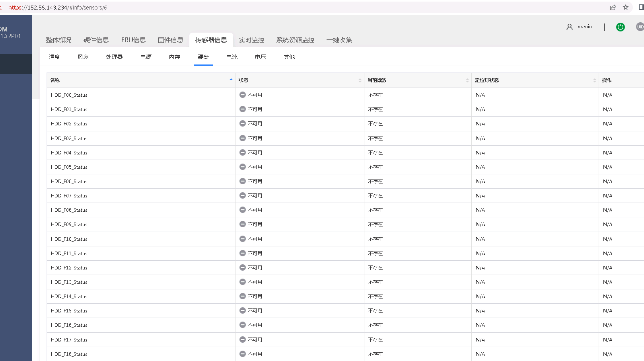The height and width of the screenshot is (361, 644).
Task: Switch to the 整体概况 tab
Action: click(58, 40)
